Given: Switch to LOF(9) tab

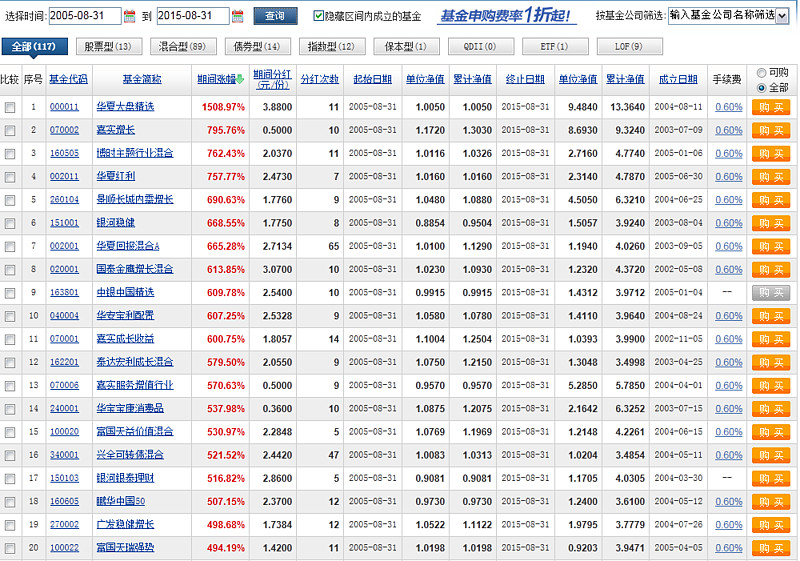Looking at the screenshot, I should (x=629, y=46).
